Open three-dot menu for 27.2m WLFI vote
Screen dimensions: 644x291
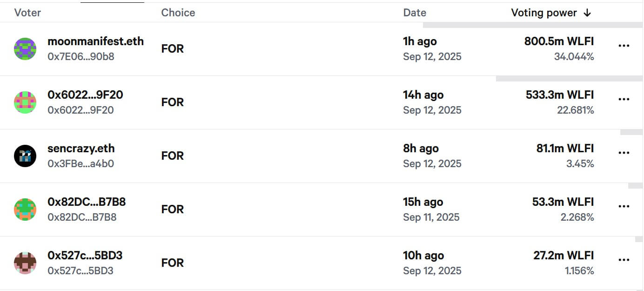(624, 260)
